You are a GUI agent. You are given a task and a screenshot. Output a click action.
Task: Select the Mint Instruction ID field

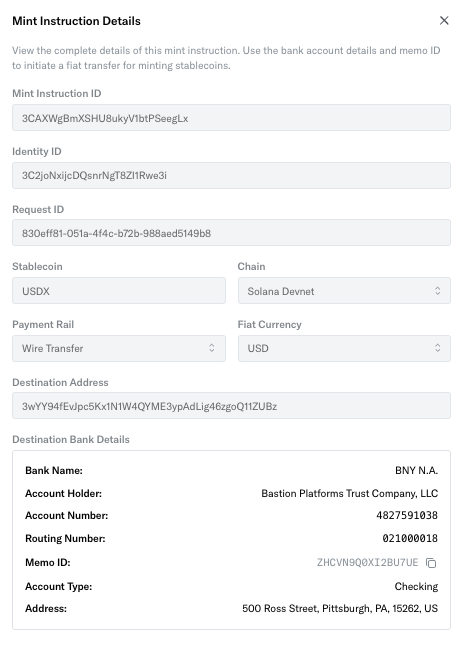click(231, 117)
